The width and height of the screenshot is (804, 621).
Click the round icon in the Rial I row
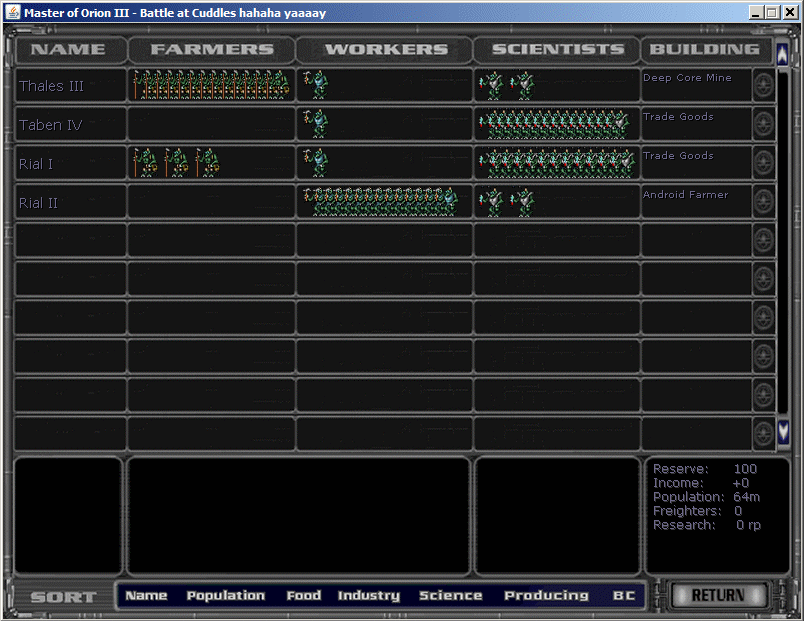pos(763,163)
